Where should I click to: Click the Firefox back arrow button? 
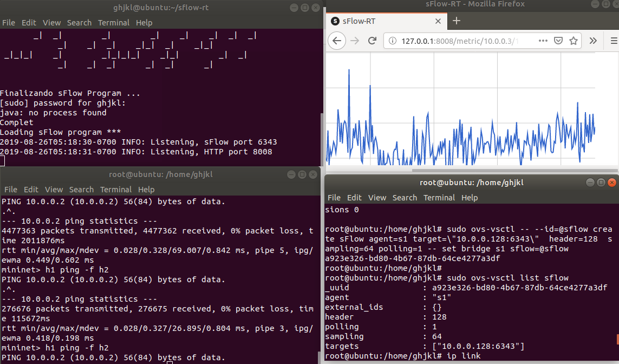click(337, 41)
